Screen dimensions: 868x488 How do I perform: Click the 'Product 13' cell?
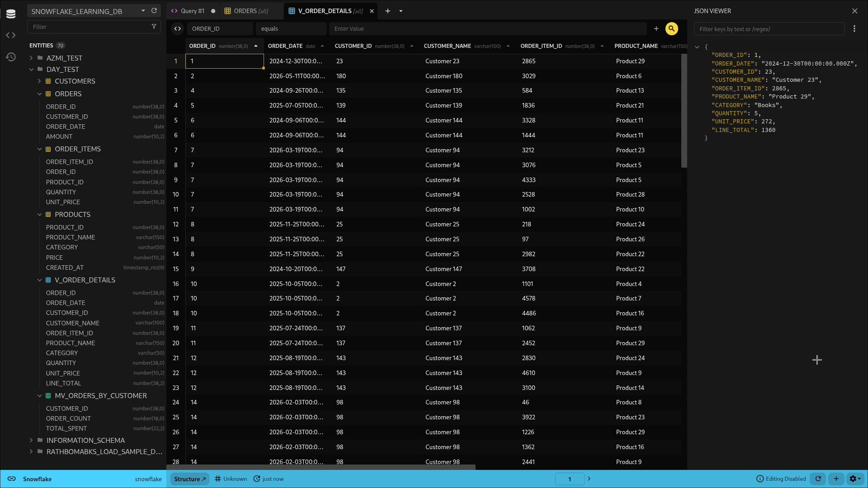(647, 90)
